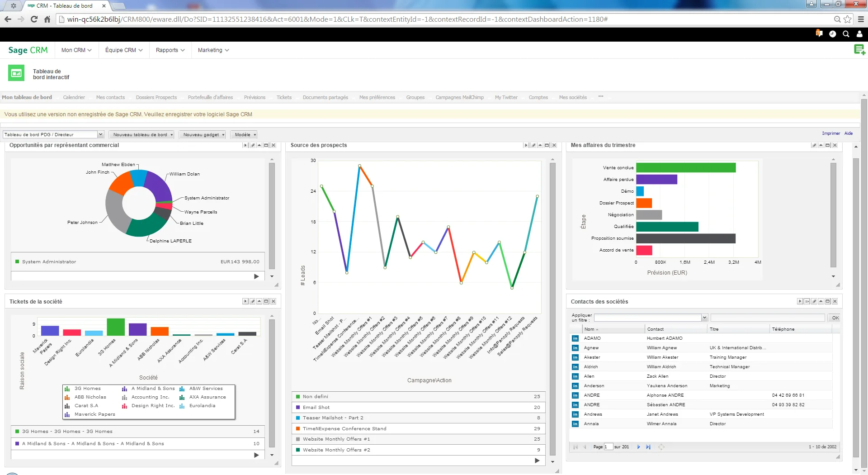Expand the Marketing menu
Screen dimensions: 868x475
pyautogui.click(x=213, y=50)
